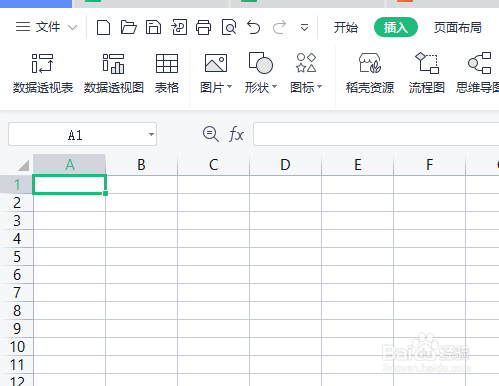This screenshot has height=386, width=499.
Task: Select row 6 header
Action: click(x=17, y=274)
